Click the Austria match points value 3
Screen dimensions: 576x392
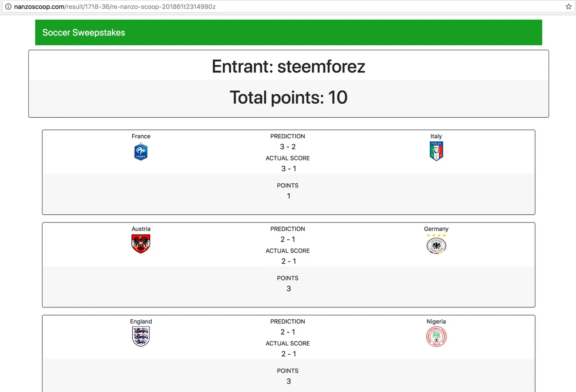click(288, 289)
